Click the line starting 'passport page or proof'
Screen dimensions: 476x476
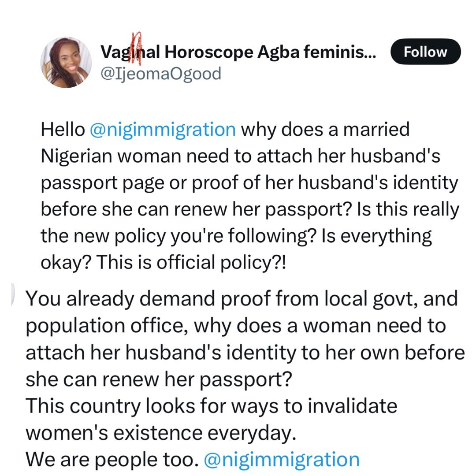pyautogui.click(x=249, y=183)
